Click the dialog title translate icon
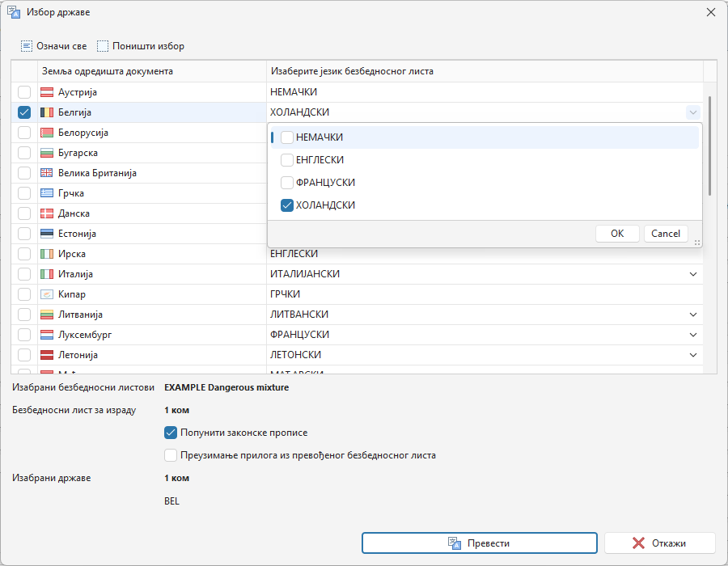 click(x=14, y=12)
